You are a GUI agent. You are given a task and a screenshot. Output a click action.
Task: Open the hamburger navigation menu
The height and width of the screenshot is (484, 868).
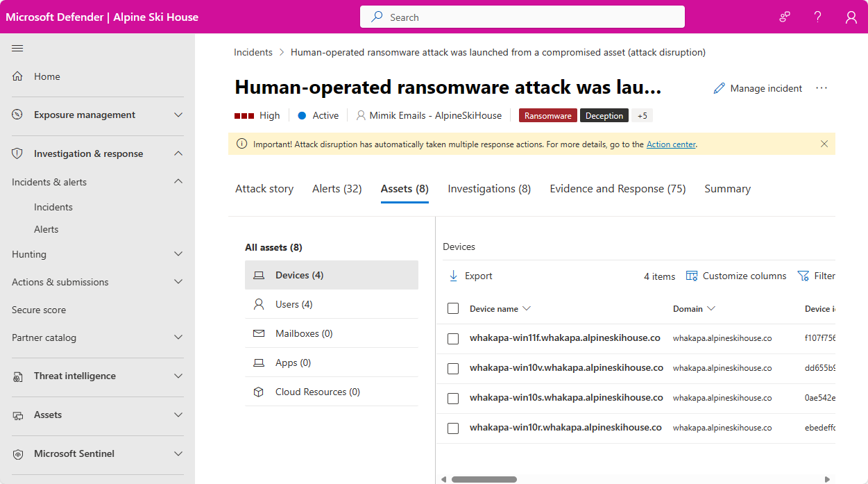click(x=17, y=48)
